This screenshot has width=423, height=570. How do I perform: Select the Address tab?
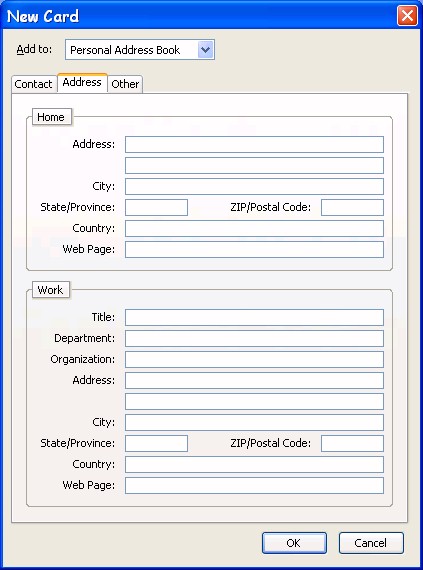tap(82, 83)
